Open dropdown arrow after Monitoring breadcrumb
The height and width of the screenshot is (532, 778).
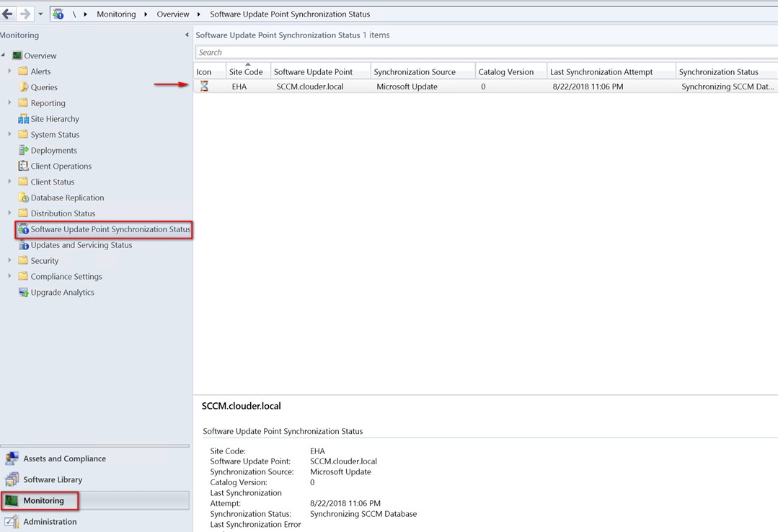pos(146,14)
